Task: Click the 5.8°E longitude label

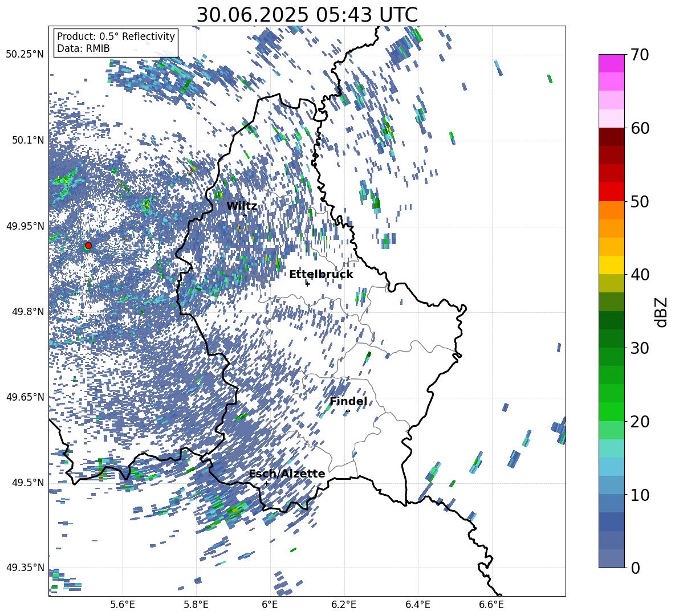Action: 196,605
